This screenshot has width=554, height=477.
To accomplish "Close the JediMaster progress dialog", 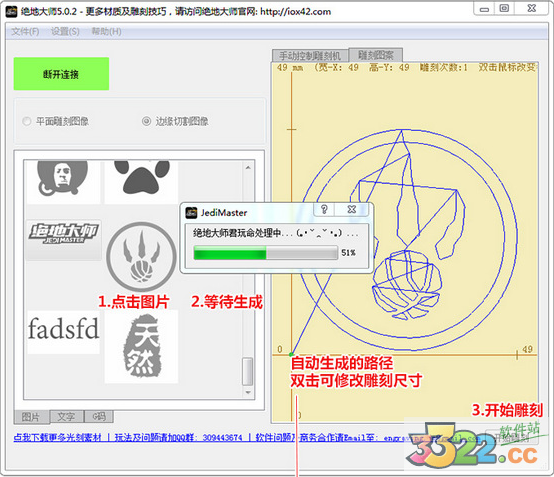I will (x=351, y=210).
